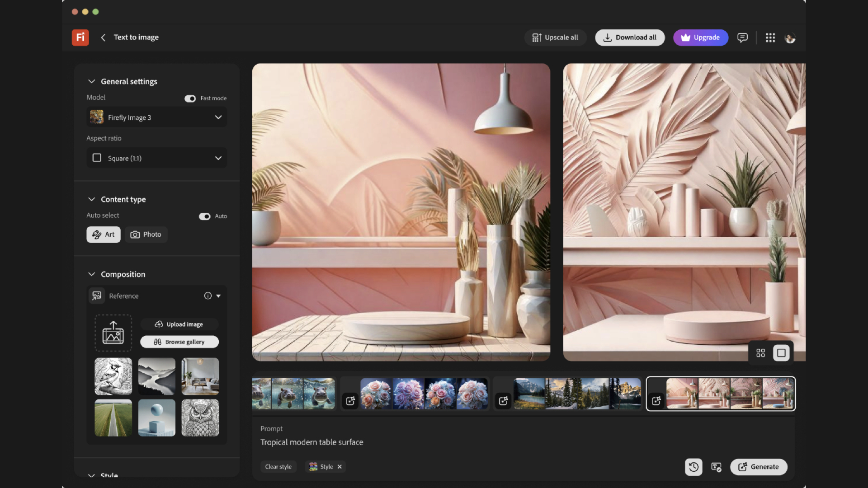Screen dimensions: 868x488
Task: Open the apps grid menu
Action: [x=770, y=38]
